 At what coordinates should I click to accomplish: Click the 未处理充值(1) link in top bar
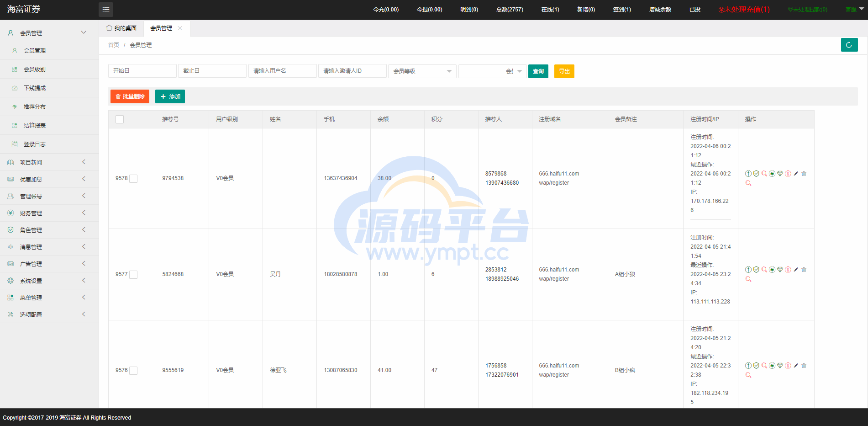(x=744, y=10)
